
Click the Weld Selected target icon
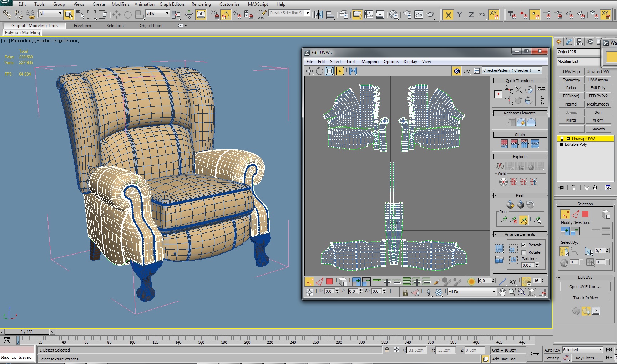coord(503,182)
